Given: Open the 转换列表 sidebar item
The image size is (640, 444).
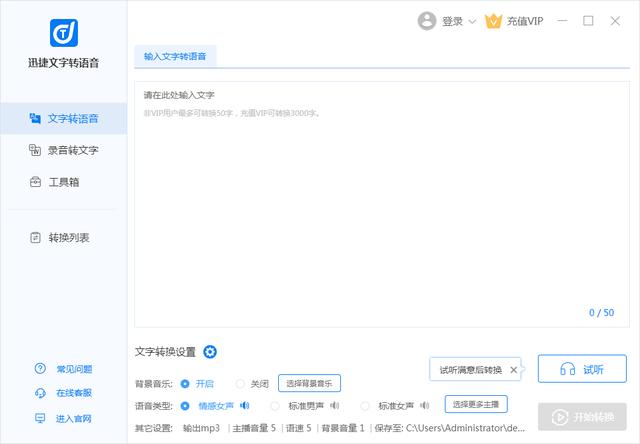Looking at the screenshot, I should pyautogui.click(x=64, y=238).
